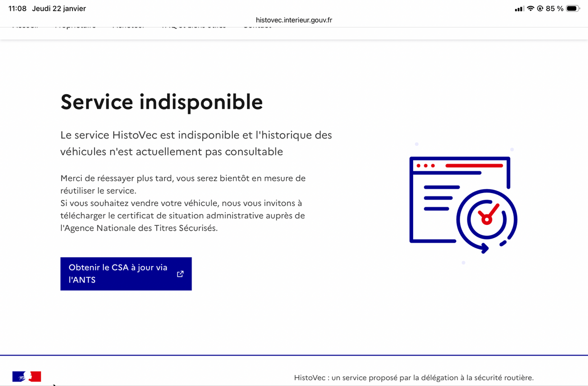The width and height of the screenshot is (588, 386).
Task: Click the 'HistoVec : un service proposé' footer text
Action: (x=414, y=378)
